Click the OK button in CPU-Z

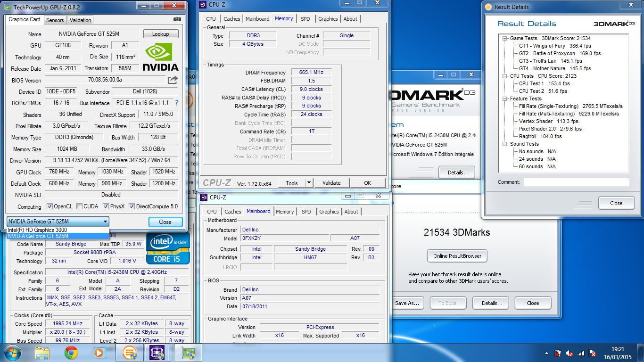[367, 183]
